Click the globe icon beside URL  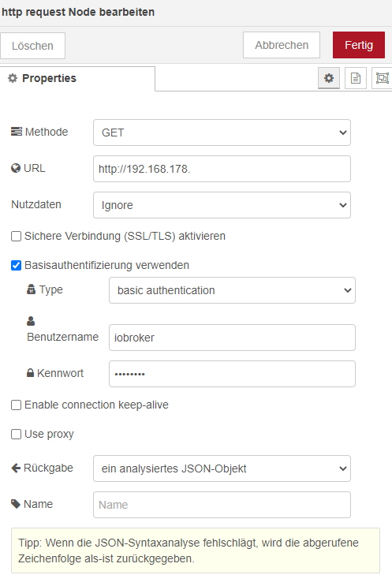[16, 168]
